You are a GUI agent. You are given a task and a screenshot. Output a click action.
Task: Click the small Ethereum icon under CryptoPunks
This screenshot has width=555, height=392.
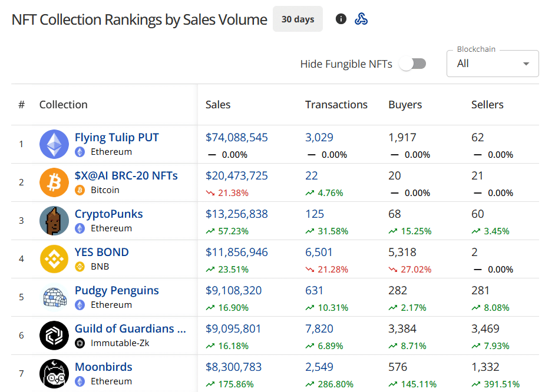(80, 228)
